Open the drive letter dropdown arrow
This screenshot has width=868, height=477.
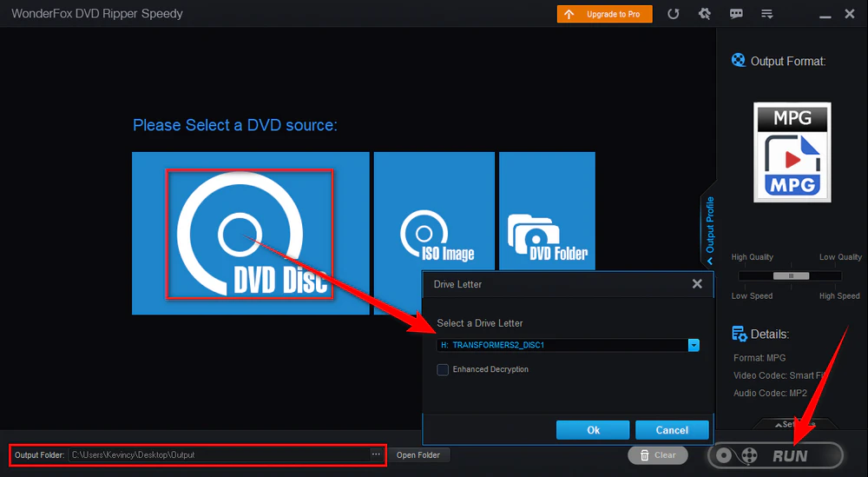[694, 345]
